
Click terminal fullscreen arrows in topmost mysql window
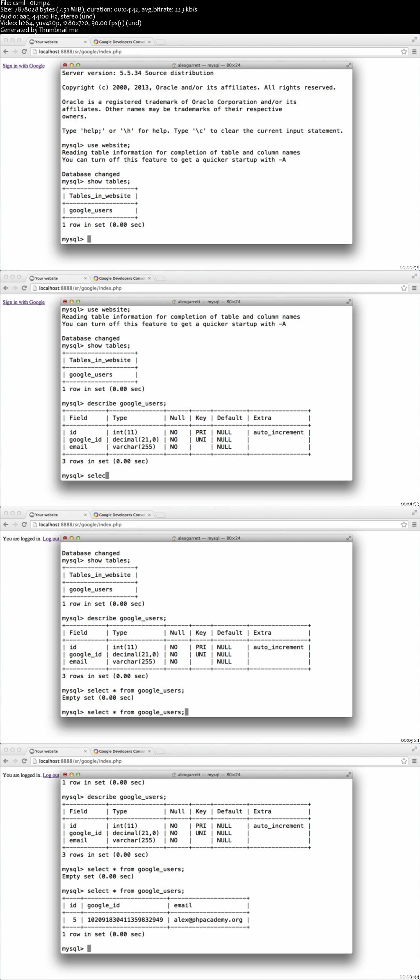point(349,65)
